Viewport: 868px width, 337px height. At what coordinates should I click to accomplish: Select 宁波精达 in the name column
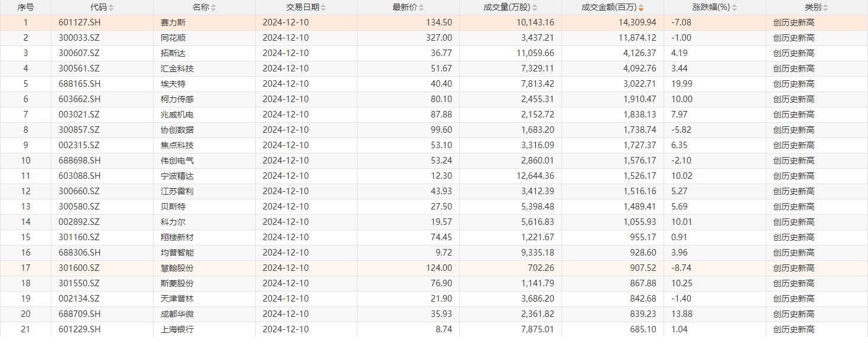[x=177, y=176]
